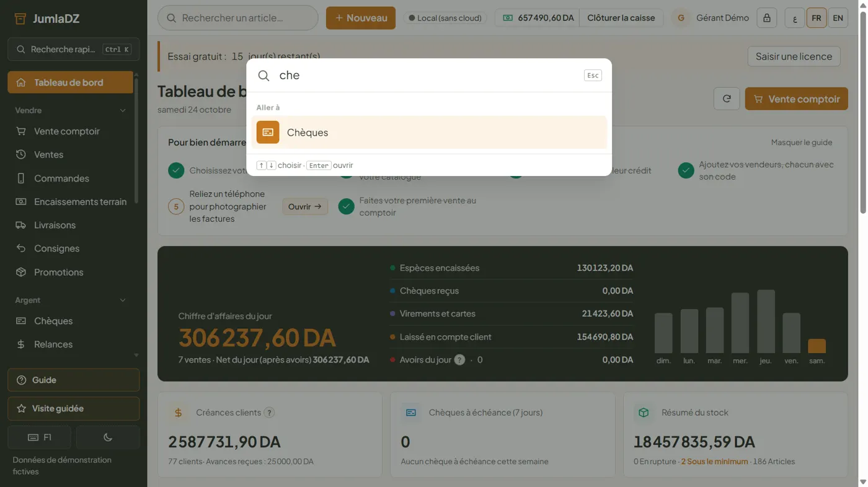Viewport: 868px width, 487px height.
Task: Click the G avatar for Gérant Démo
Action: pyautogui.click(x=681, y=18)
